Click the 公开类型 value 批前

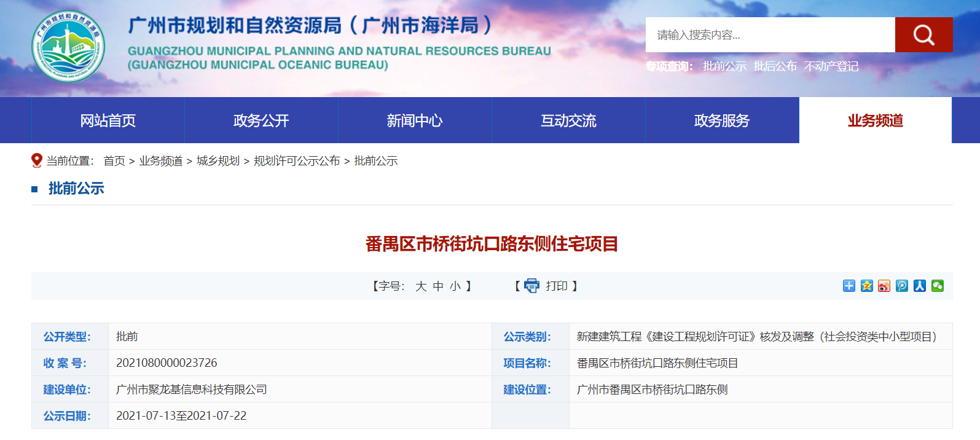click(127, 337)
